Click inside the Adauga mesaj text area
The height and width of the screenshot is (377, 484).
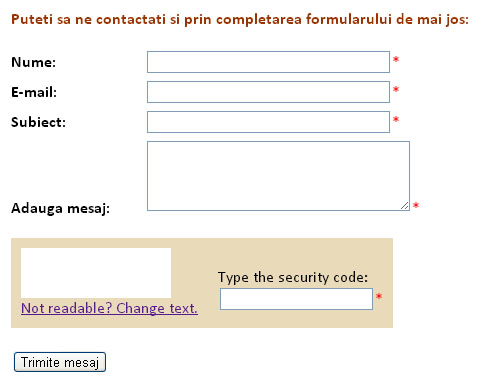278,176
